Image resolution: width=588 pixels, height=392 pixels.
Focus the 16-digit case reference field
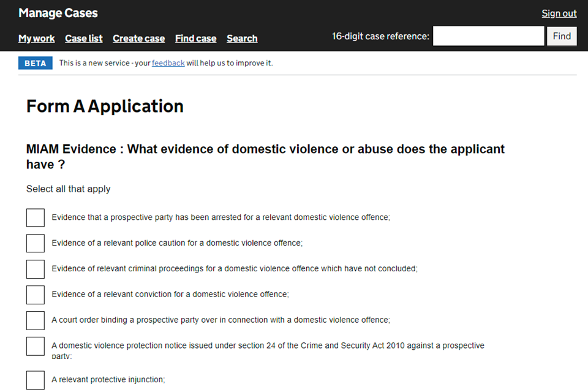click(488, 36)
